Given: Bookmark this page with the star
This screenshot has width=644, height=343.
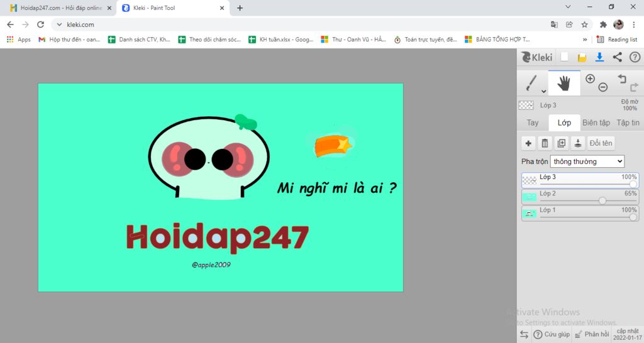Looking at the screenshot, I should (584, 24).
